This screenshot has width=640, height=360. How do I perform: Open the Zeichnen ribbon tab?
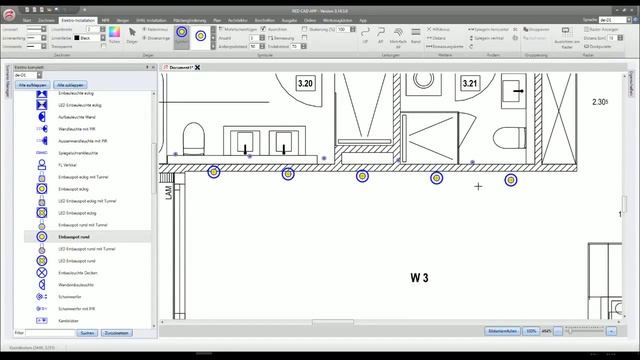pos(46,20)
